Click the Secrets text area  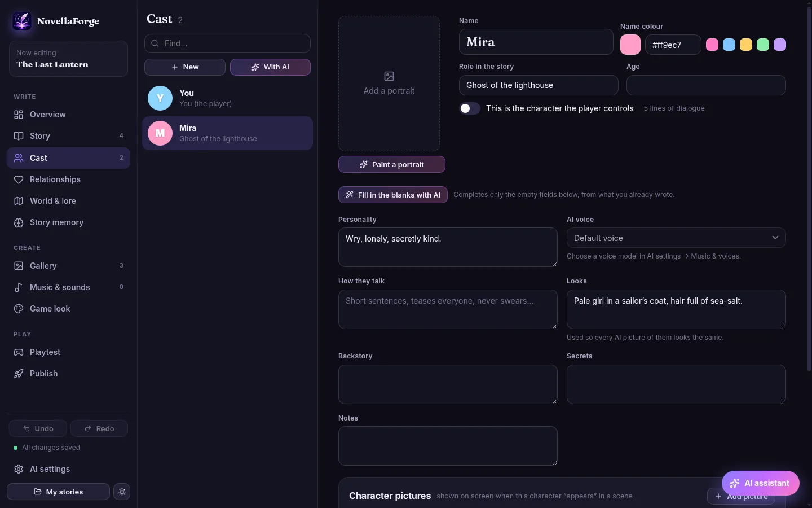[x=676, y=384]
